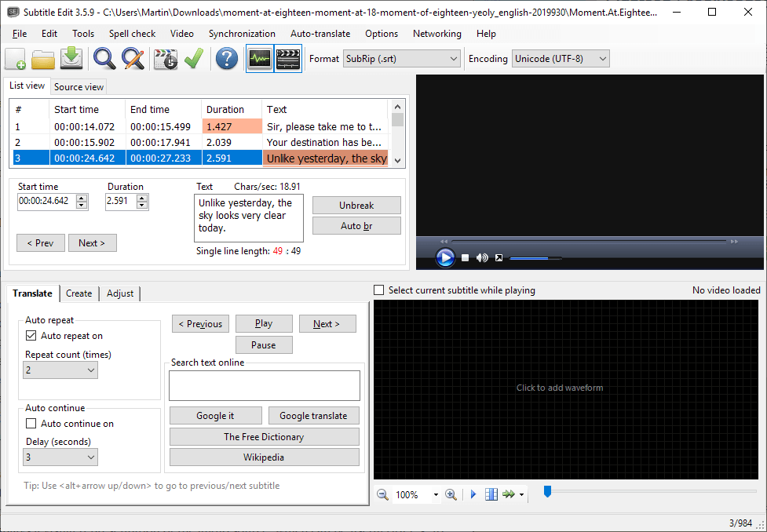Screen dimensions: 767x532
Task: Save the subtitle with the green save icon
Action: click(69, 59)
